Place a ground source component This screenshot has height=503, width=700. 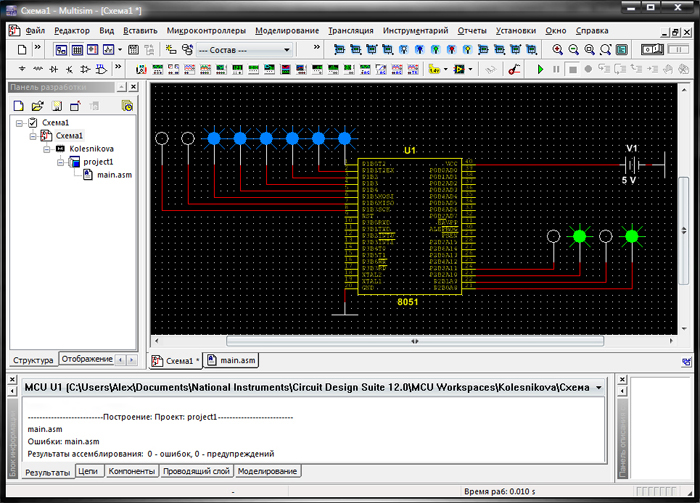pos(22,69)
